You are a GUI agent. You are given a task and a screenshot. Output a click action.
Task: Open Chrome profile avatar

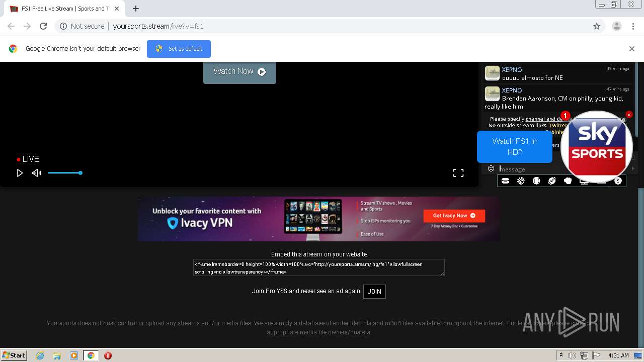(616, 26)
